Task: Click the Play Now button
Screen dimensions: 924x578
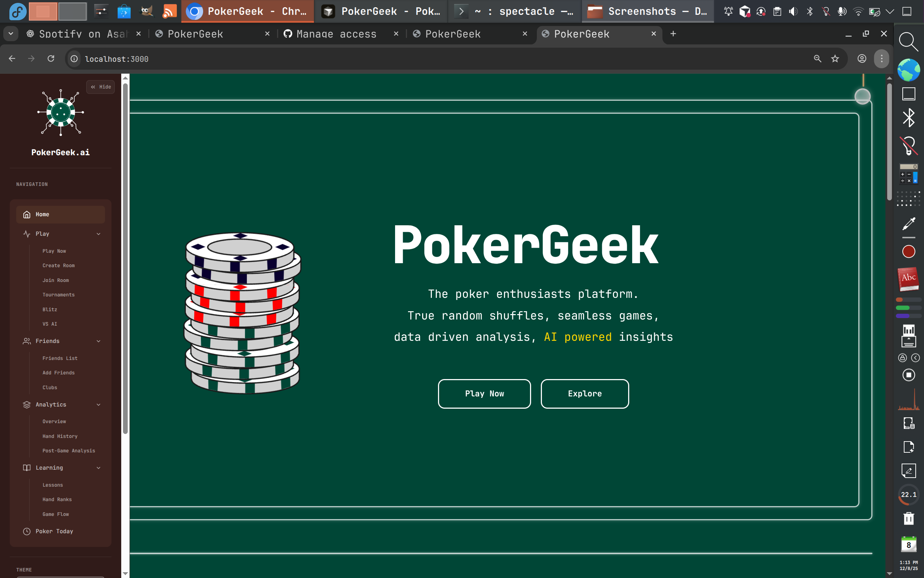Action: (x=484, y=394)
